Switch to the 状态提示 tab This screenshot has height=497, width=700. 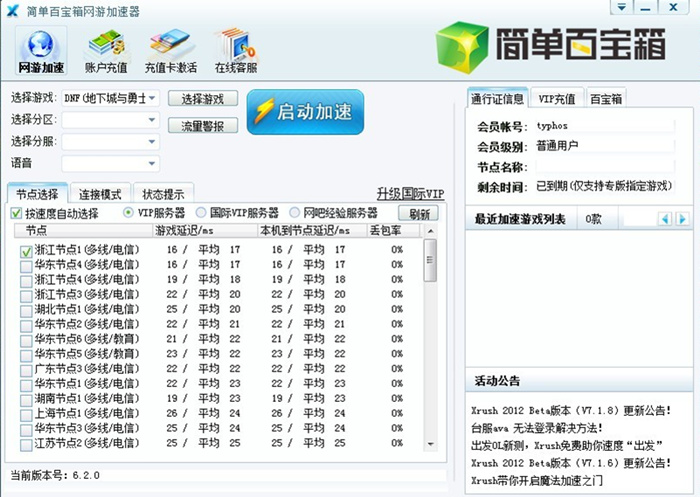coord(163,194)
